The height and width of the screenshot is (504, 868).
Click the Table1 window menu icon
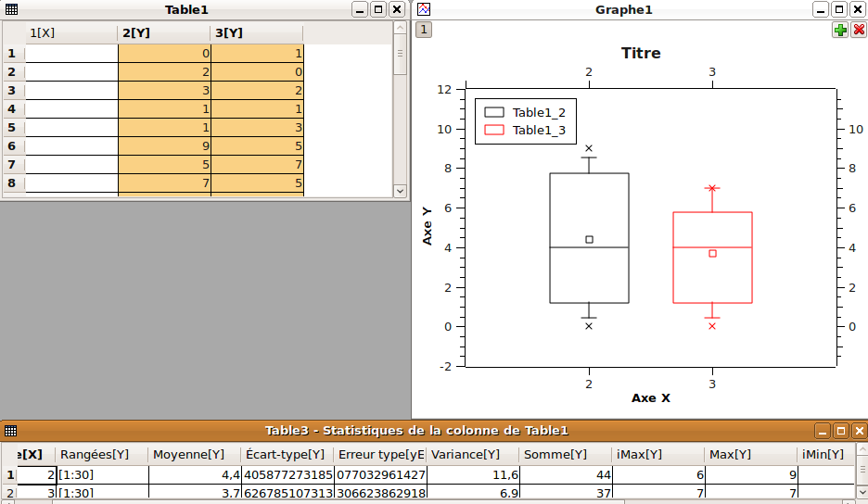(x=10, y=9)
